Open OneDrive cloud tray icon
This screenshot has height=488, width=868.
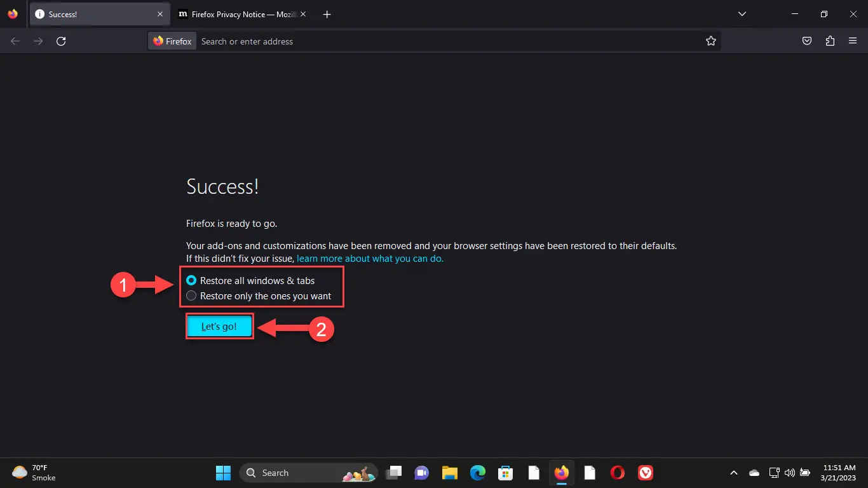(754, 473)
